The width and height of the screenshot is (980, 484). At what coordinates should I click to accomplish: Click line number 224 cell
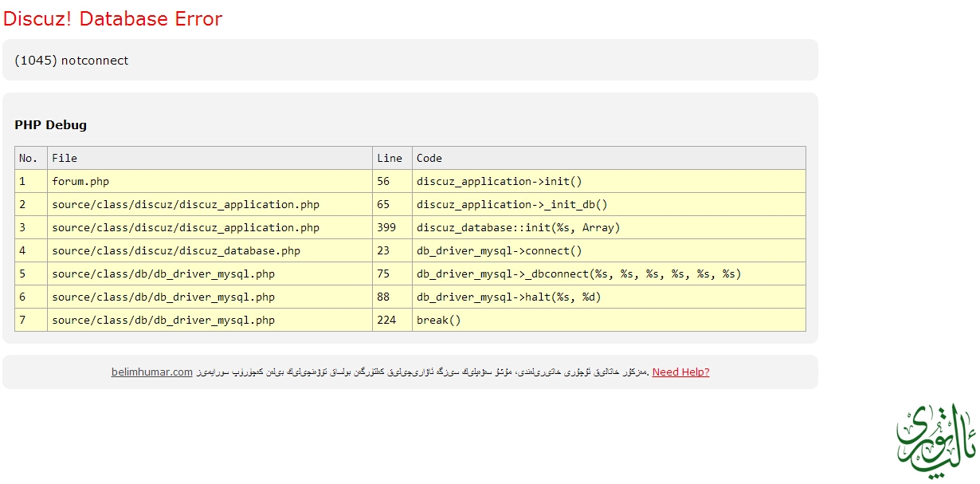392,320
